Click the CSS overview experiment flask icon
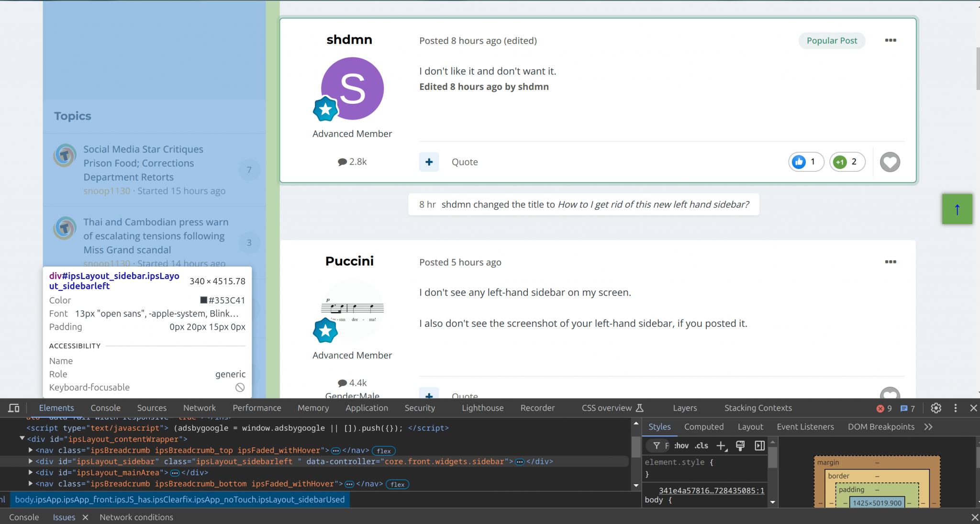Viewport: 980px width, 524px height. tap(640, 408)
